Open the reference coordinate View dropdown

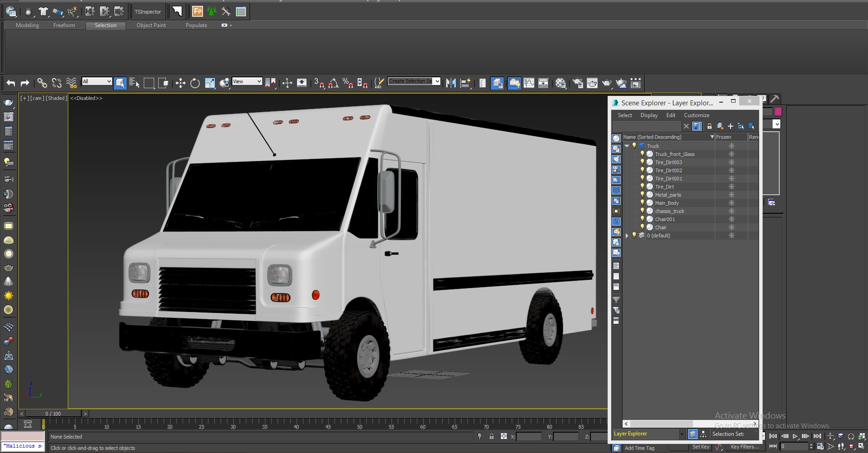[x=247, y=81]
